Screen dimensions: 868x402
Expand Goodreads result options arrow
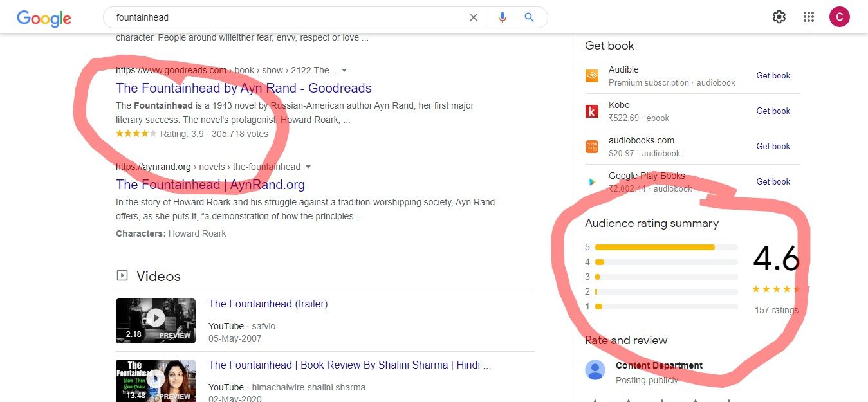(x=344, y=70)
